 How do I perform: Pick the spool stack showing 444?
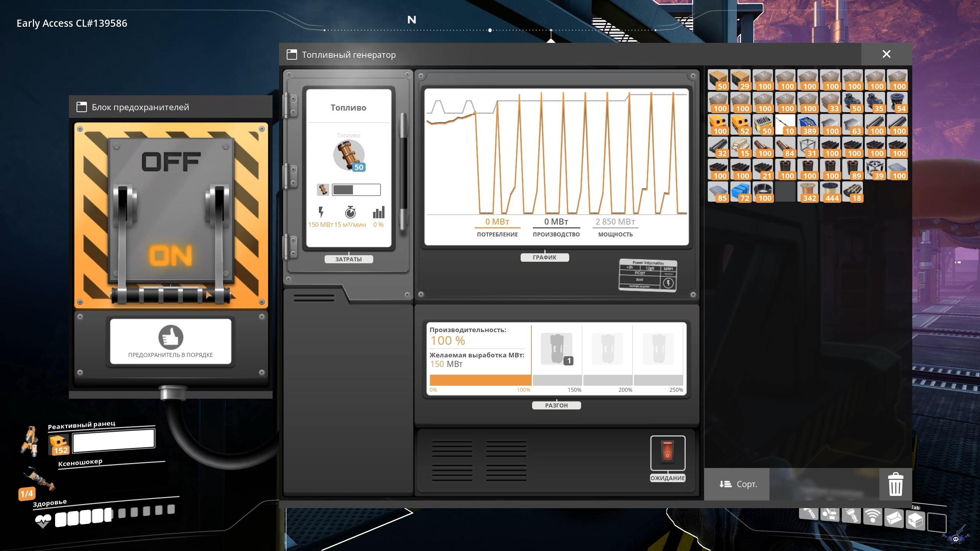click(x=830, y=192)
